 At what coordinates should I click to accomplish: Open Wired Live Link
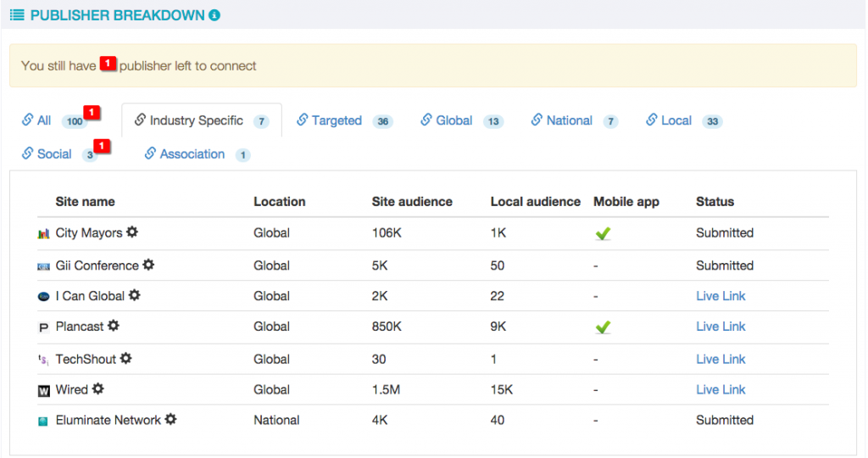tap(721, 389)
